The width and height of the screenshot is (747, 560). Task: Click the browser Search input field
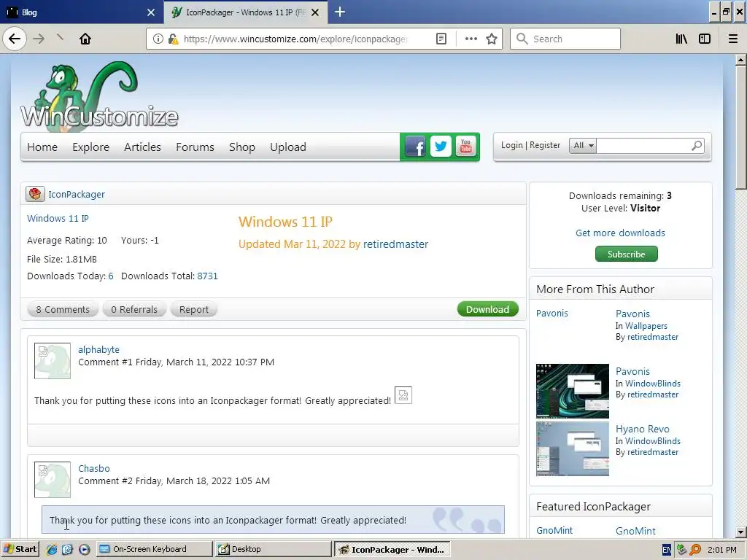[565, 39]
